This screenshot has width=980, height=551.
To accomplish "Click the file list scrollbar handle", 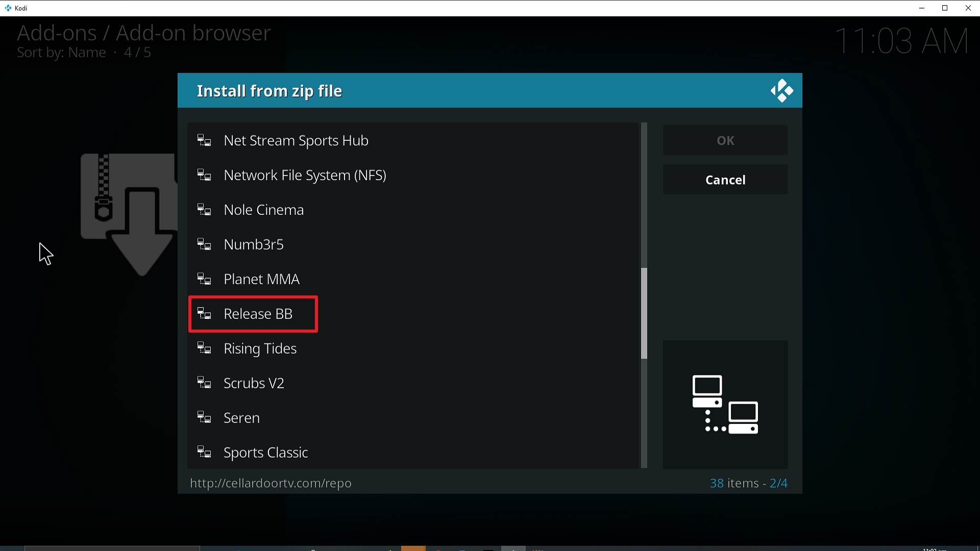I will [x=644, y=313].
